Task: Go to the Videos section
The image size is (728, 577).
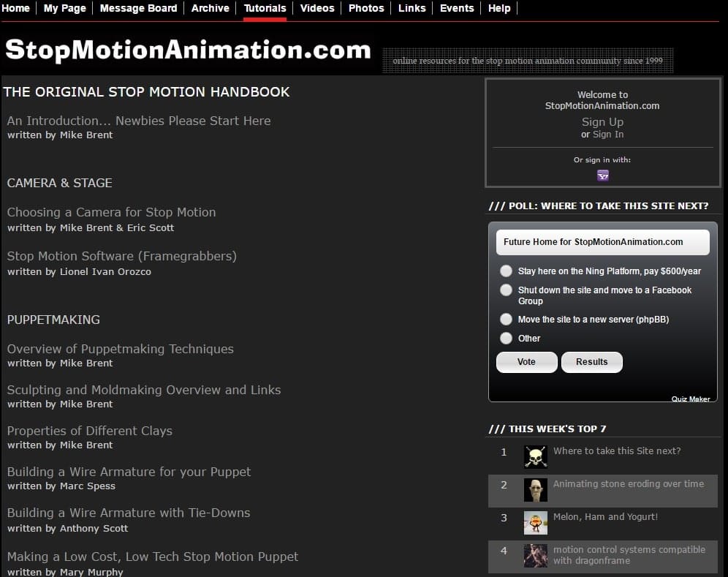Action: coord(317,8)
